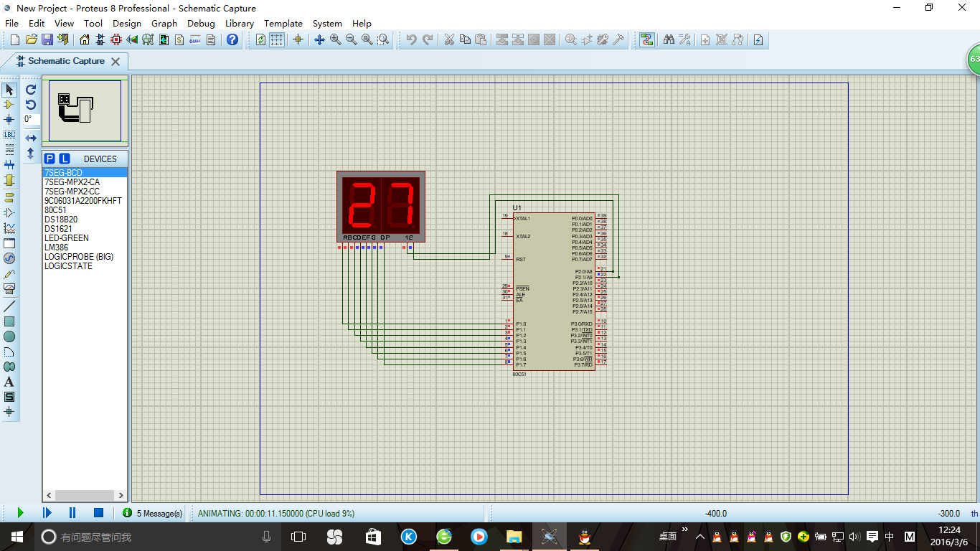Image resolution: width=980 pixels, height=551 pixels.
Task: Open the Library menu
Action: click(239, 23)
